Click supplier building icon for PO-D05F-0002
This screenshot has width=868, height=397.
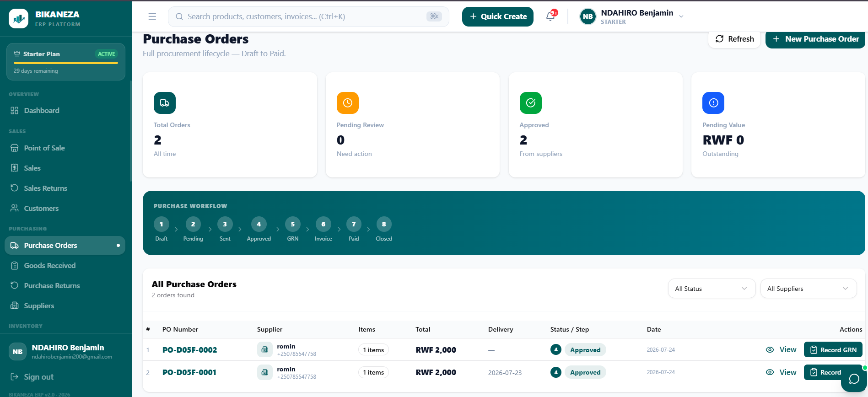264,350
